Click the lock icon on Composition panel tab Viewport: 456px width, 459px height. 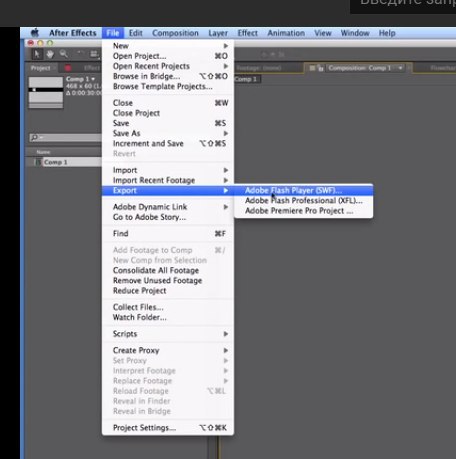(320, 68)
